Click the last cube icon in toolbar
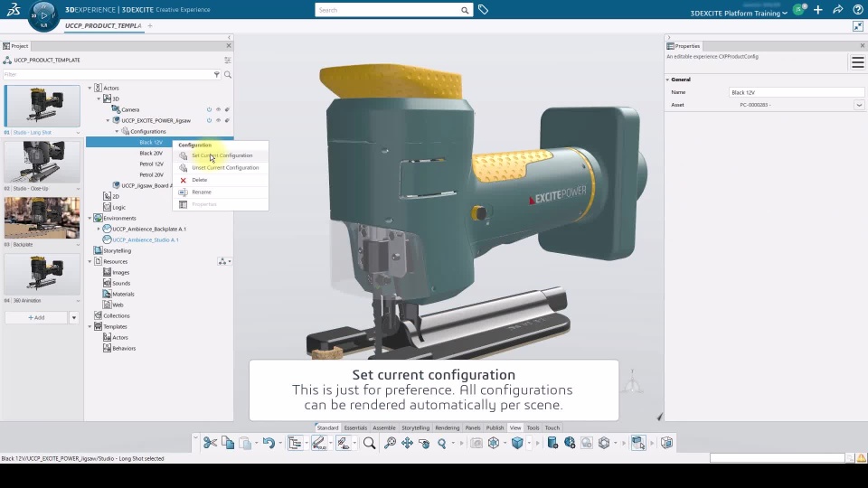This screenshot has width=868, height=488. (x=666, y=443)
